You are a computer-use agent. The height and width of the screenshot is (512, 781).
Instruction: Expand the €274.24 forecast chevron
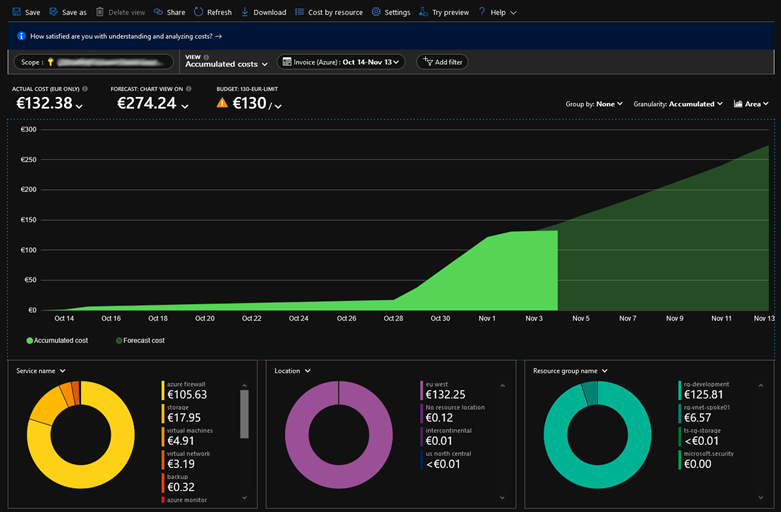point(185,106)
